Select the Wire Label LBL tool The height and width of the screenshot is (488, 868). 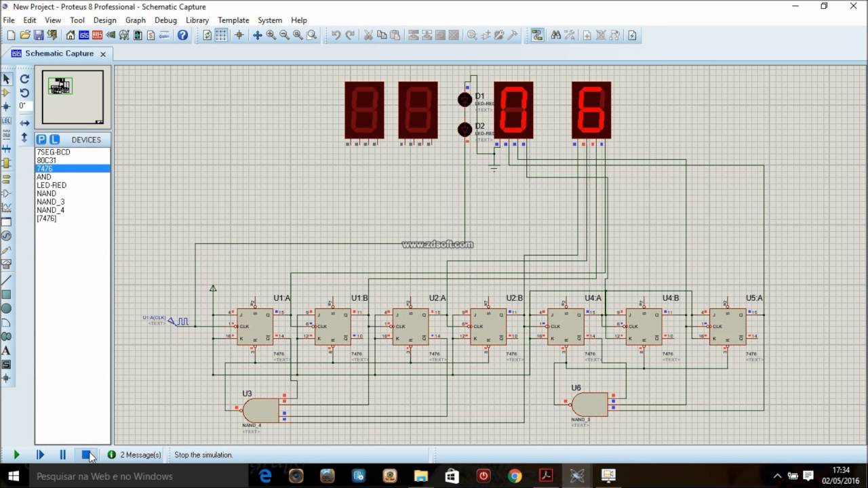click(x=7, y=121)
